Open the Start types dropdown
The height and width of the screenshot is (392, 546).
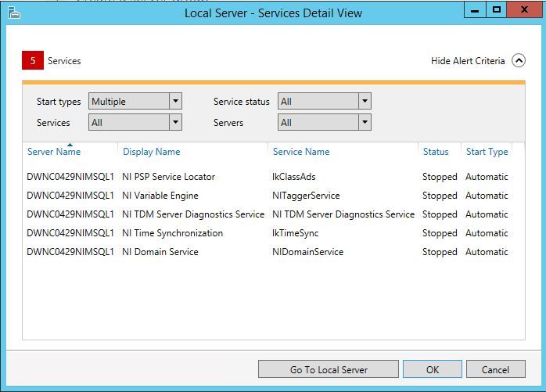[x=135, y=102]
